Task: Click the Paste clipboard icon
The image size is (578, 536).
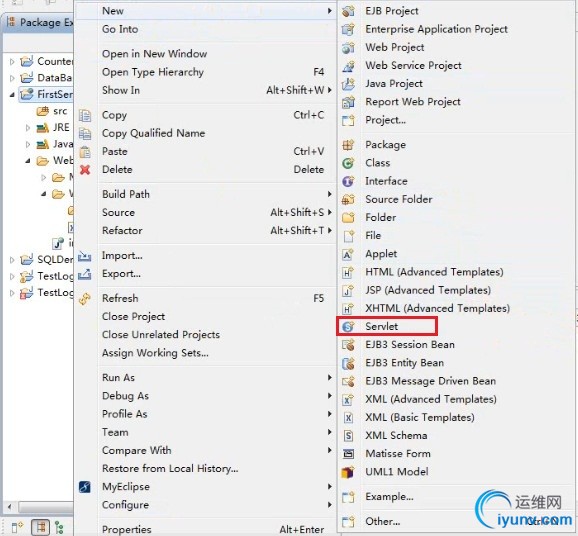Action: [85, 152]
